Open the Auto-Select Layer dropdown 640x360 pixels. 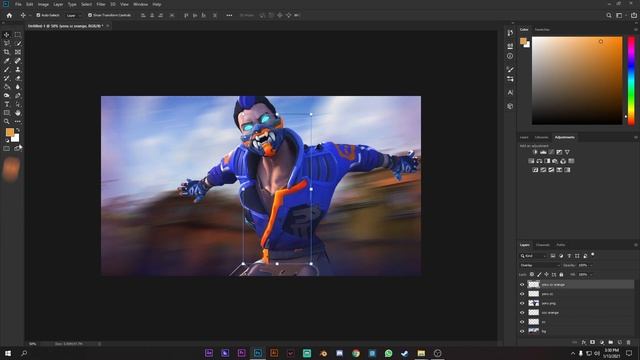pyautogui.click(x=72, y=15)
